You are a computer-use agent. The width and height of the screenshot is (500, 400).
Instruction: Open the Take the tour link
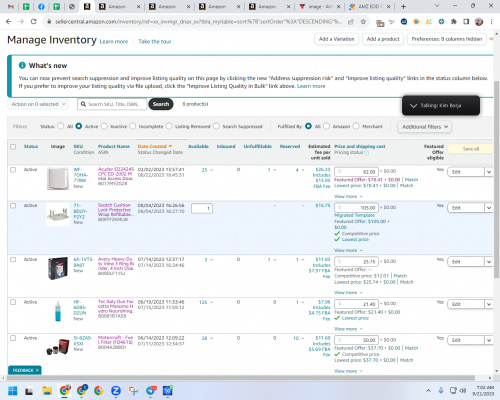(155, 41)
